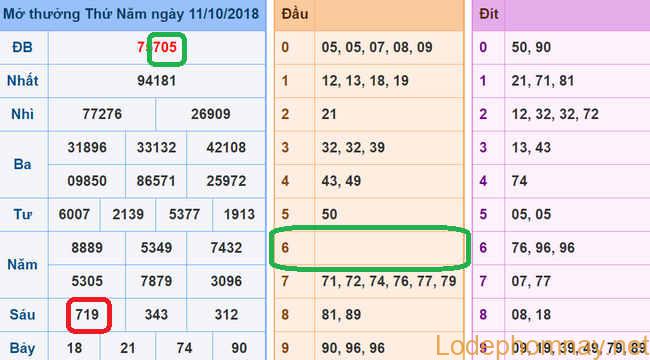Select Bảy prize number 90
650x360 pixels.
point(239,348)
